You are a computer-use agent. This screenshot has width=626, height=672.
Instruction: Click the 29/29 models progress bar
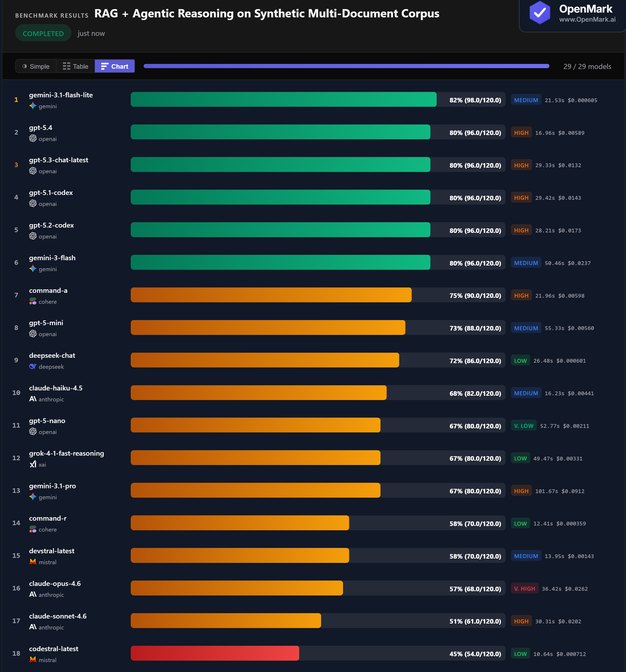point(346,66)
